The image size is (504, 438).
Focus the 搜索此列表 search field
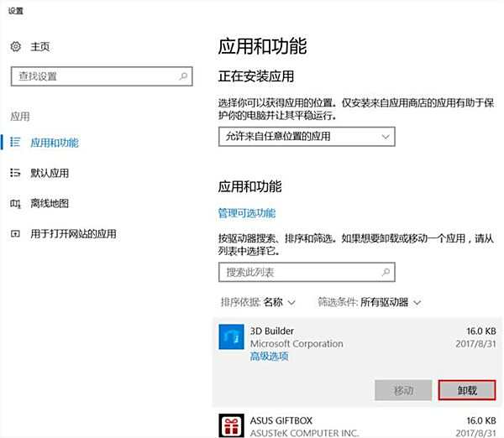pyautogui.click(x=307, y=273)
